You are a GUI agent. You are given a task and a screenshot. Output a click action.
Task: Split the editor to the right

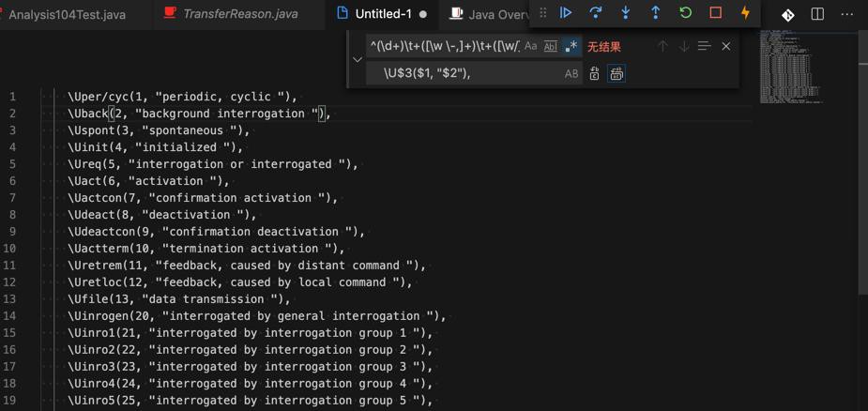coord(817,14)
